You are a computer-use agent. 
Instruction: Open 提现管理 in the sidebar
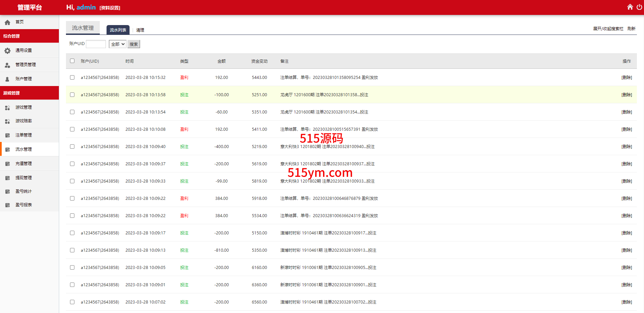click(24, 178)
